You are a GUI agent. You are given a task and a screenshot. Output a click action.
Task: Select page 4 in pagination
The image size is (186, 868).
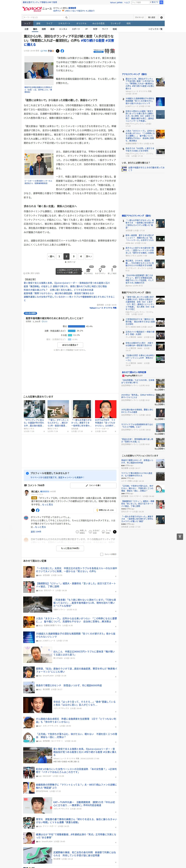pyautogui.click(x=81, y=256)
